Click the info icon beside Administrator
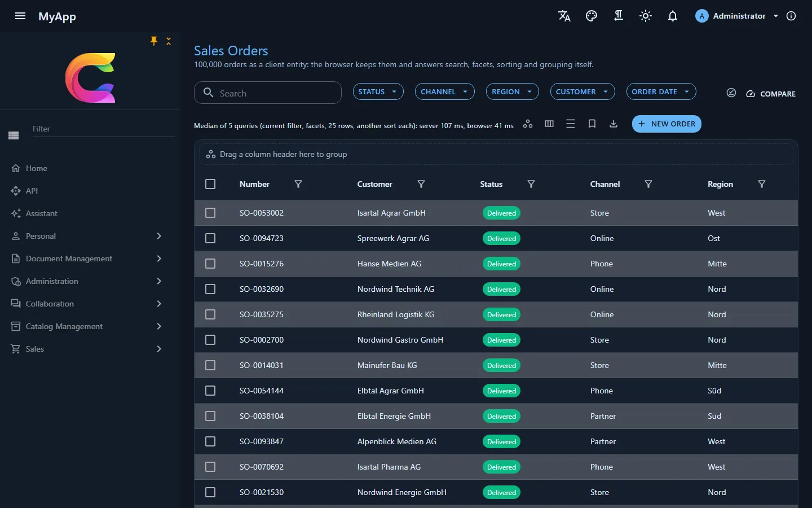The height and width of the screenshot is (508, 812). coord(791,16)
